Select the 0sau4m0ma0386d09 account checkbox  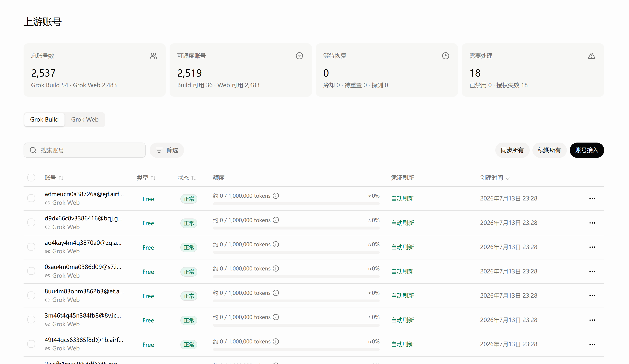point(31,271)
